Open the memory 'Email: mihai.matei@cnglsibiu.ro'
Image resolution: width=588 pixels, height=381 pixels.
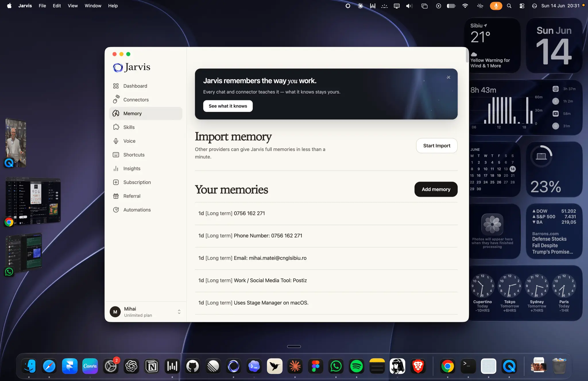point(326,258)
